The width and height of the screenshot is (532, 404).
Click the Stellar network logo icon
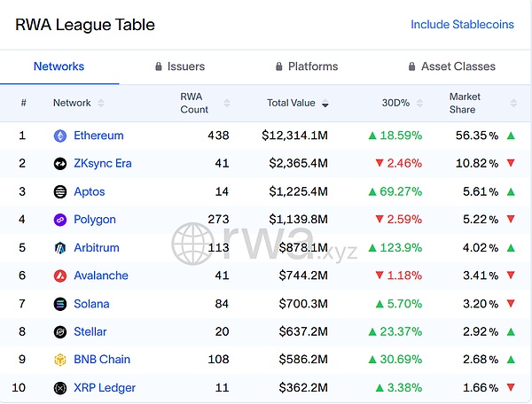60,332
